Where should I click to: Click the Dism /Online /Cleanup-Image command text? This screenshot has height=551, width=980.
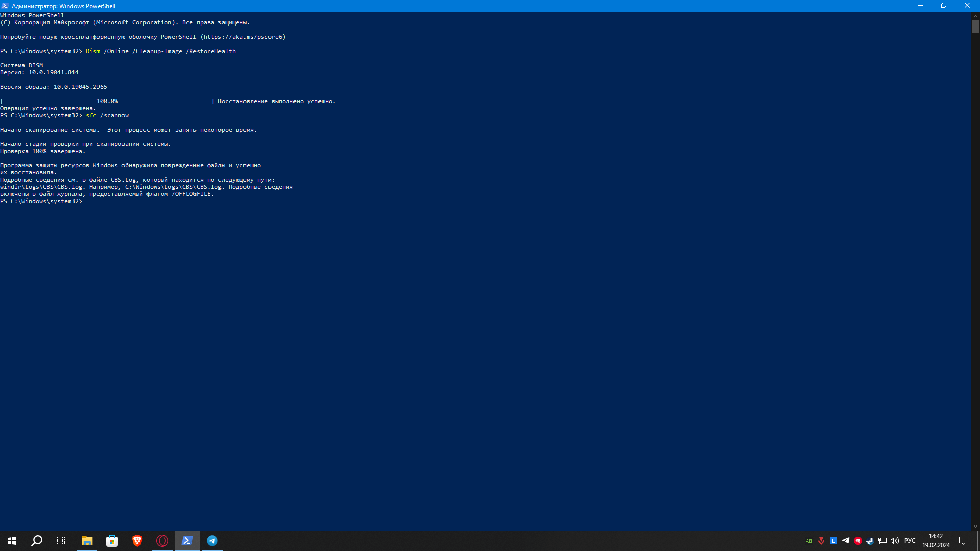[x=161, y=51]
